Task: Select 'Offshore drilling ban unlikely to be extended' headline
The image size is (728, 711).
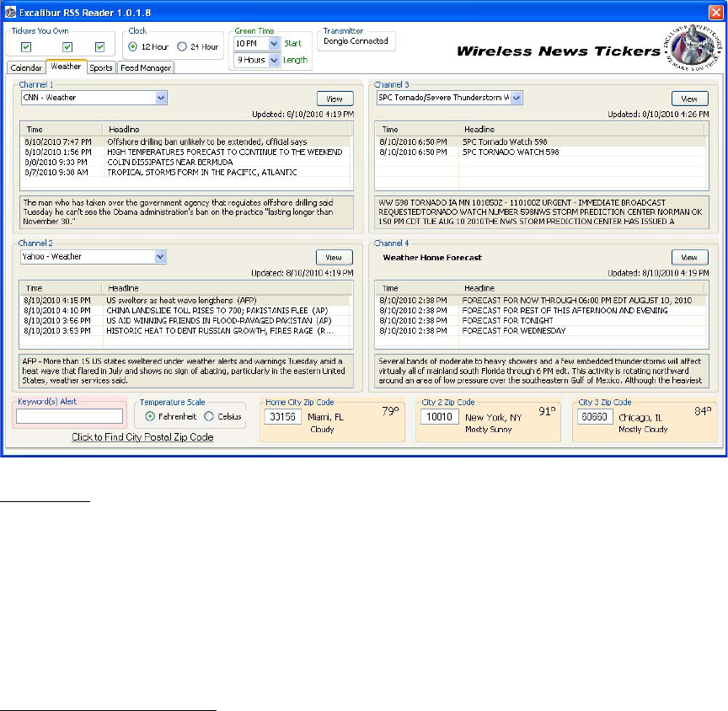Action: (206, 142)
